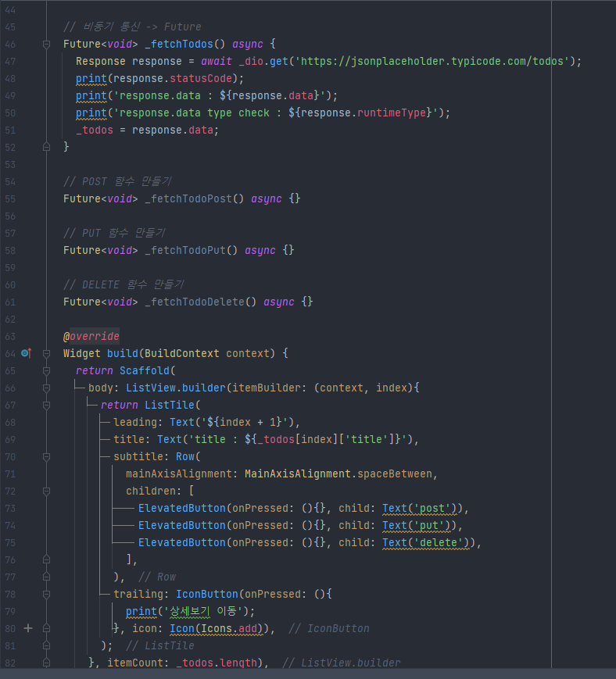Viewport: 616px width, 679px height.
Task: Click Icon(Icons.add) on line 80
Action: 217,628
